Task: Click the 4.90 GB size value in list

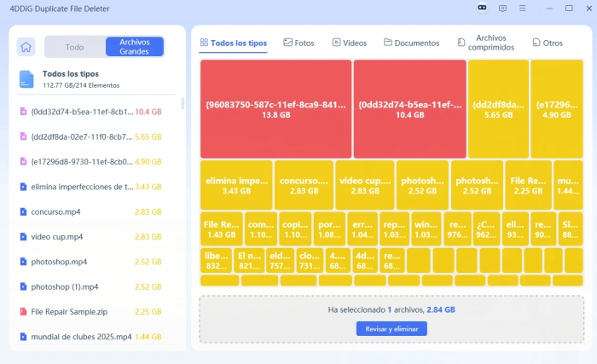Action: (148, 161)
